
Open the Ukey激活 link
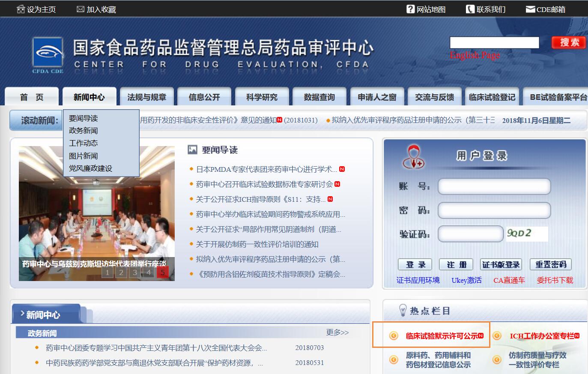466,280
